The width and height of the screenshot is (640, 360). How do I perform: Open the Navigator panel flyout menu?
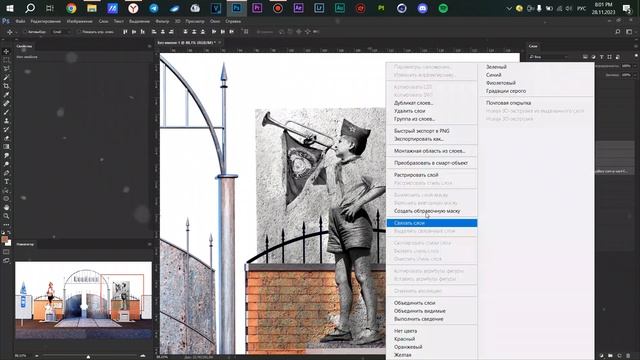(x=149, y=244)
